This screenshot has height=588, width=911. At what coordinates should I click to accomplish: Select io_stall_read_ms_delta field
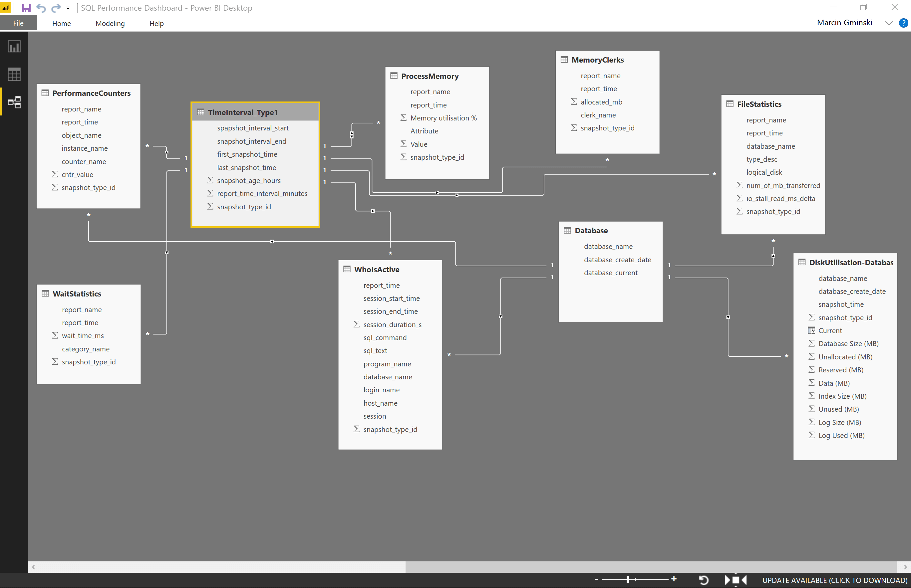tap(780, 199)
